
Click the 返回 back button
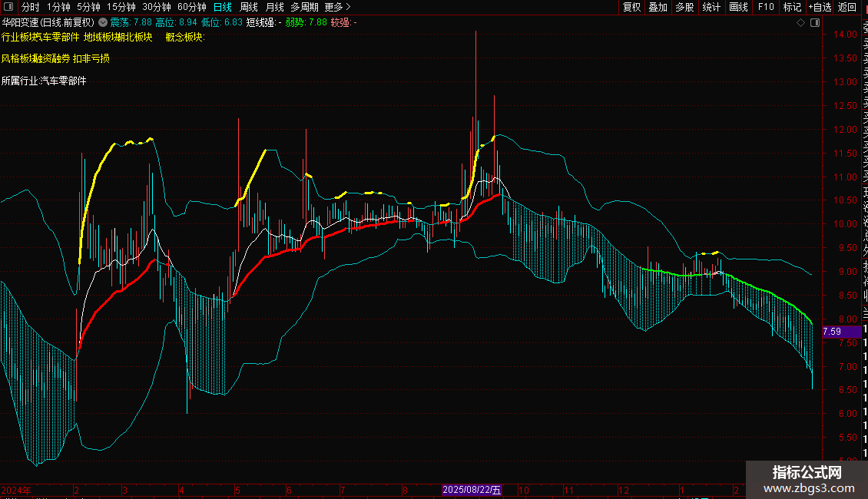[847, 7]
